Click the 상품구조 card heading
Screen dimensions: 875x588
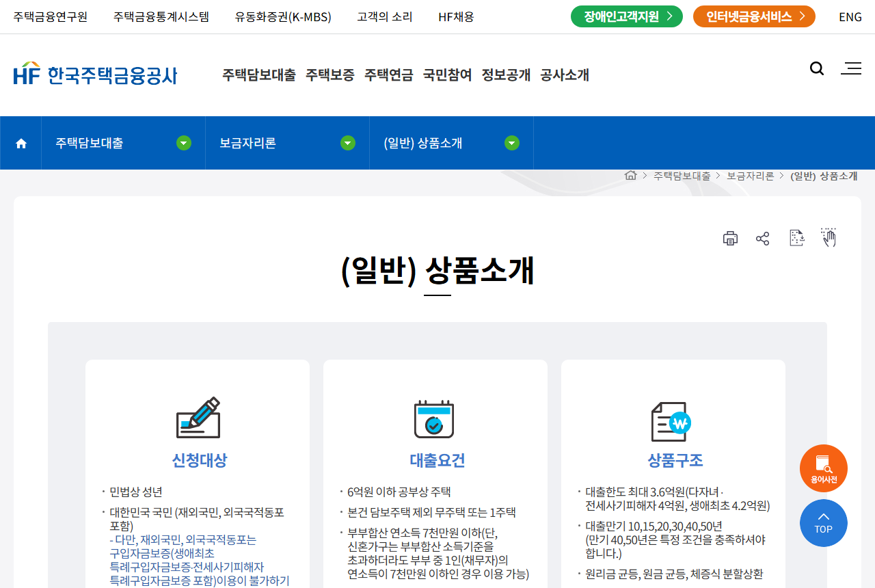[x=675, y=461]
